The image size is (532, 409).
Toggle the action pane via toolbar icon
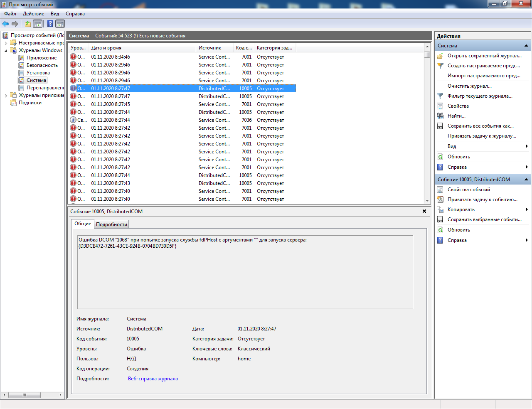[60, 24]
